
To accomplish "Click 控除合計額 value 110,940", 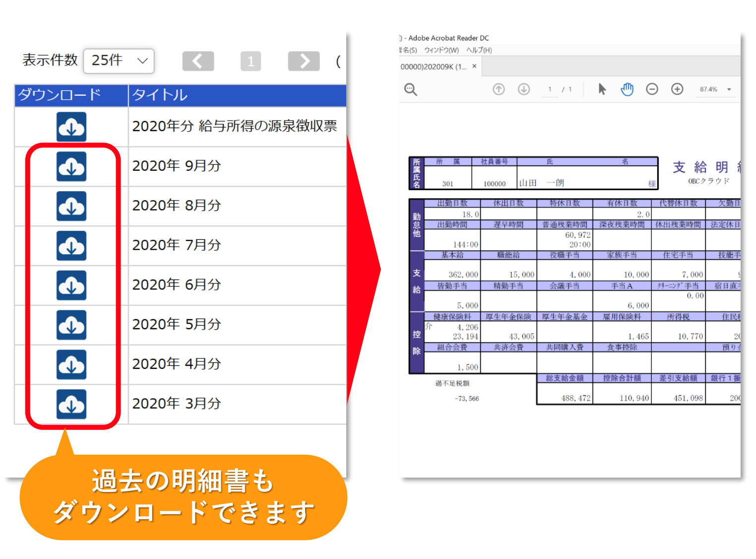I will tap(634, 398).
